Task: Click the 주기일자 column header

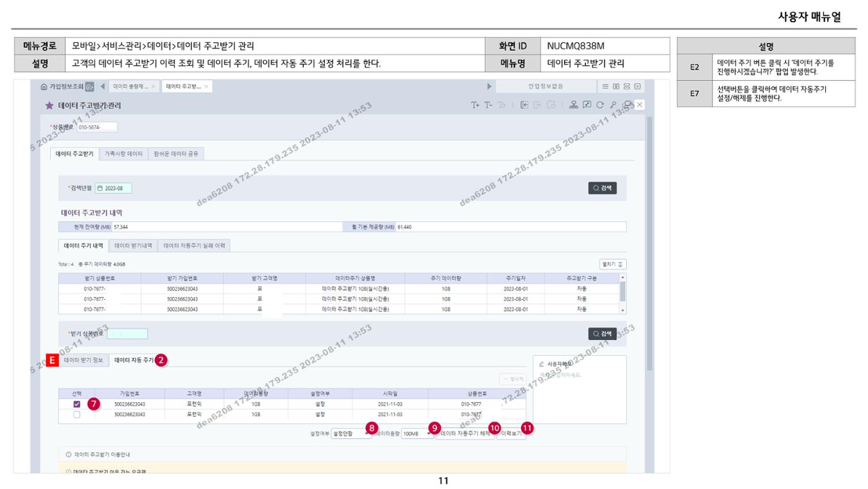Action: [516, 279]
